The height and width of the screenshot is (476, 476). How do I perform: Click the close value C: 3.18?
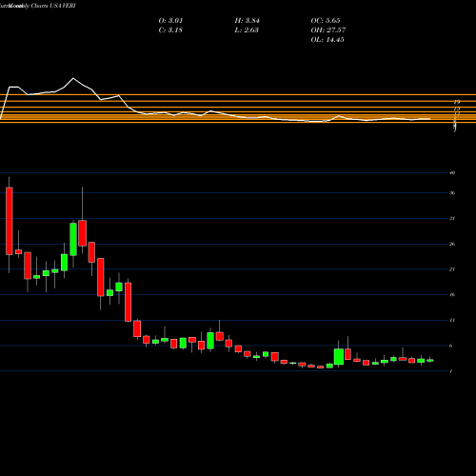coord(170,30)
